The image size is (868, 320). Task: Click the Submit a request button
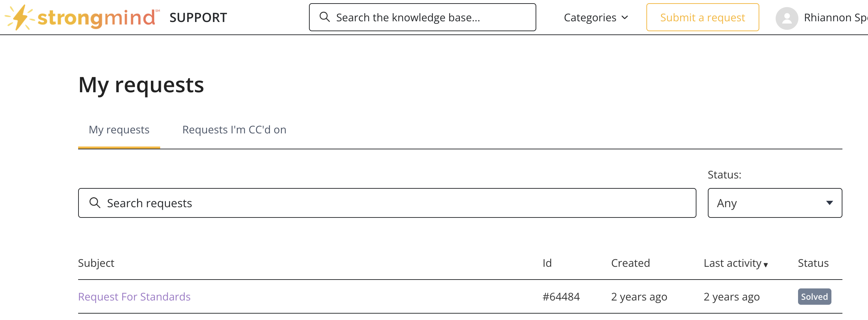click(x=702, y=17)
